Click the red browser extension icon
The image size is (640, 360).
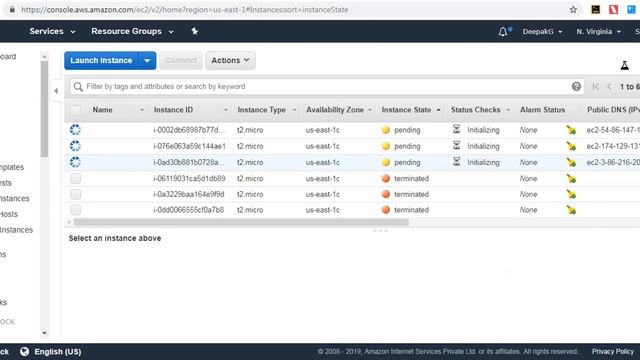point(613,9)
